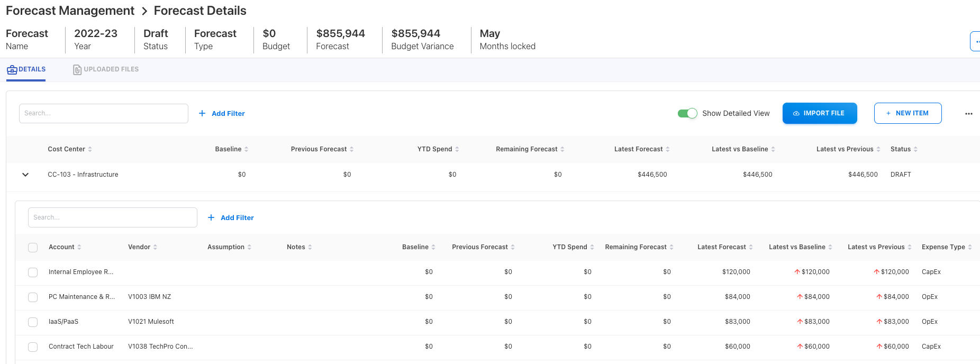Viewport: 980px width, 364px height.
Task: Open the three-dot more options menu
Action: [x=968, y=114]
